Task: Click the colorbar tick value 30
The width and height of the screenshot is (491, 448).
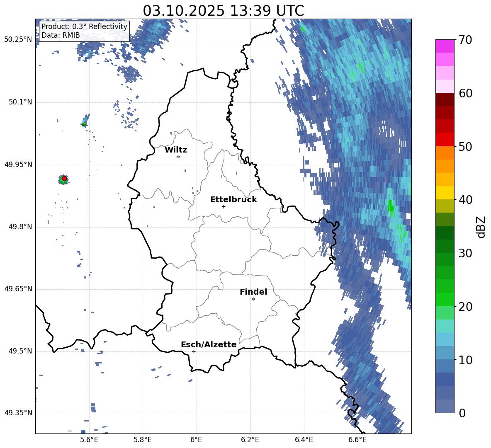Action: (x=465, y=253)
